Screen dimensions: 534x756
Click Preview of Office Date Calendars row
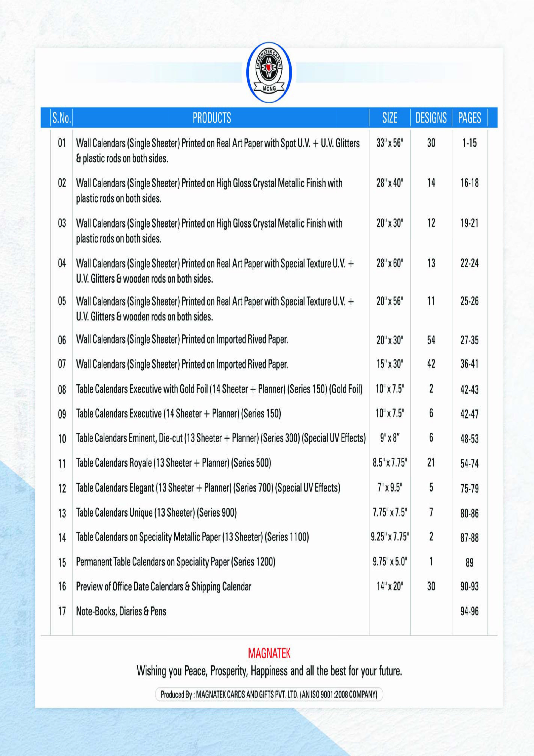click(163, 586)
